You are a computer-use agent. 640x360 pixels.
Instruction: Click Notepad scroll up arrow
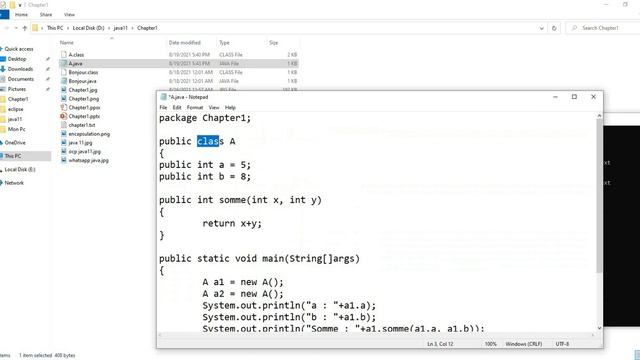pyautogui.click(x=599, y=116)
